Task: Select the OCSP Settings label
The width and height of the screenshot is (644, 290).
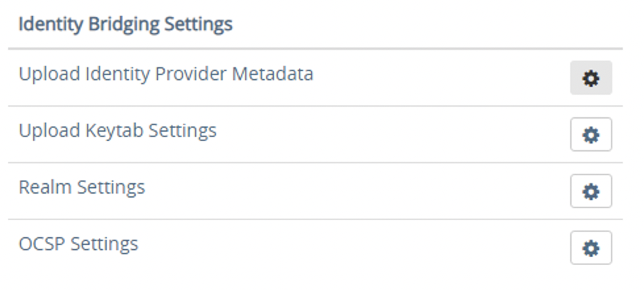Action: click(x=78, y=244)
